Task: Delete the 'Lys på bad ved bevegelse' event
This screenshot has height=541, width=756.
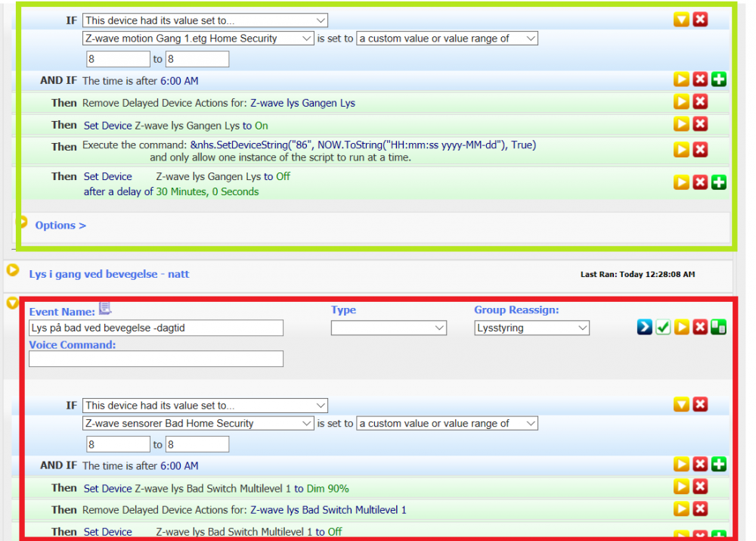Action: (700, 327)
